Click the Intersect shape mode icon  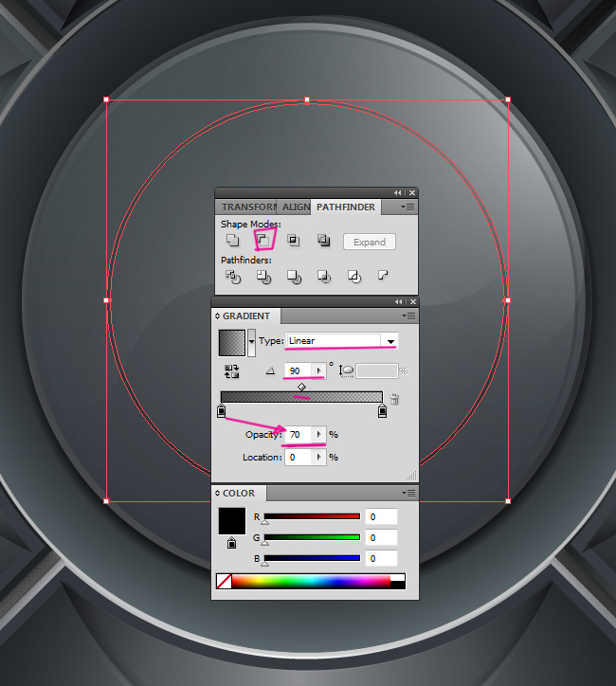coord(294,240)
